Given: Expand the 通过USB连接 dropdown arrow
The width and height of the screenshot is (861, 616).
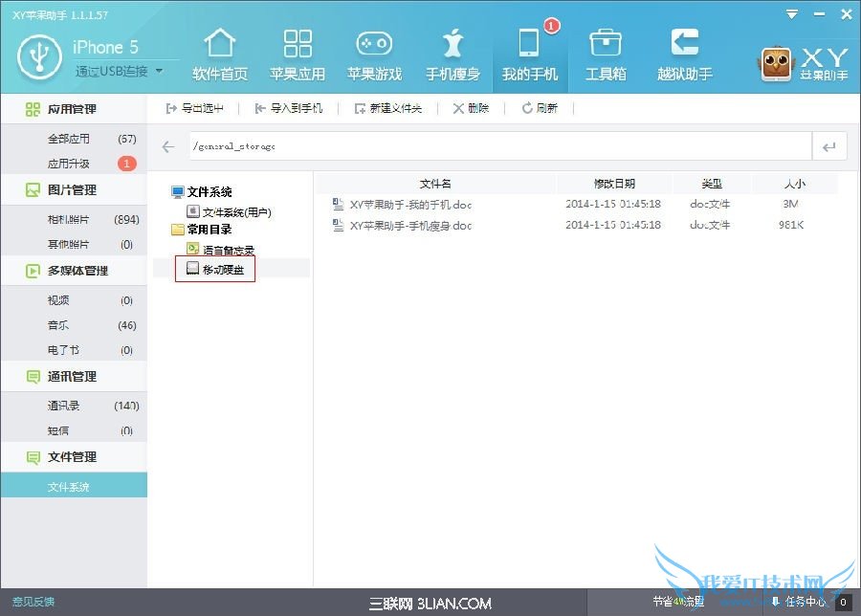Looking at the screenshot, I should pos(159,71).
